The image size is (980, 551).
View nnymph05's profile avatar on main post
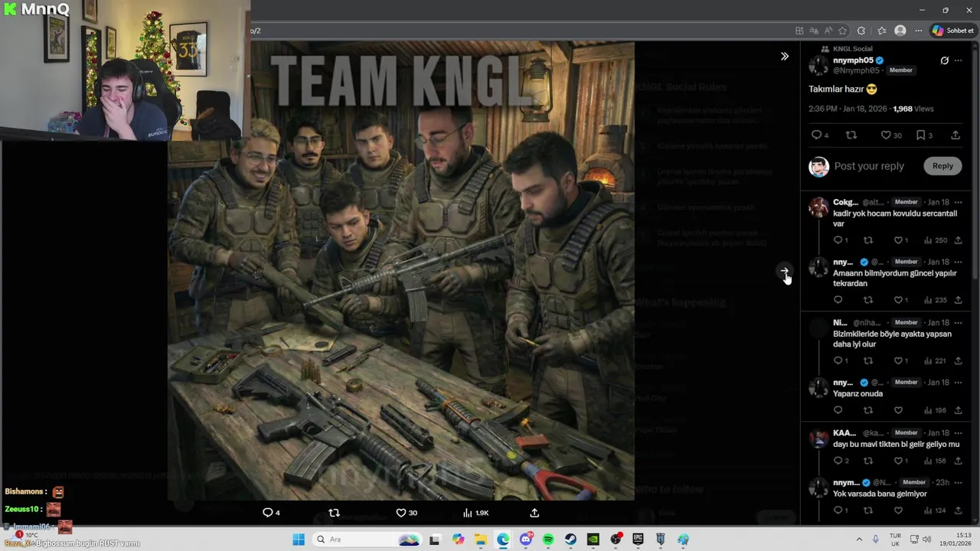click(x=818, y=65)
